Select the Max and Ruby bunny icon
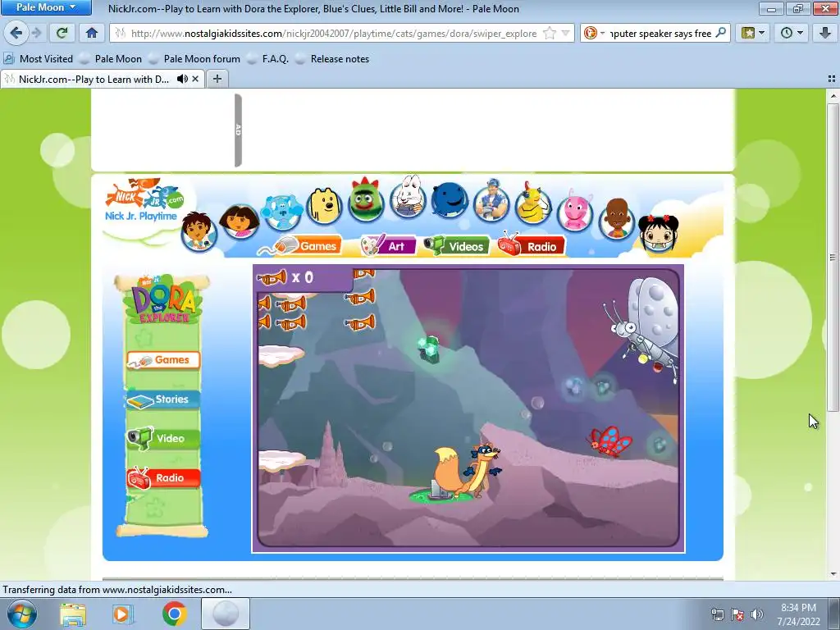This screenshot has height=630, width=840. coord(409,197)
